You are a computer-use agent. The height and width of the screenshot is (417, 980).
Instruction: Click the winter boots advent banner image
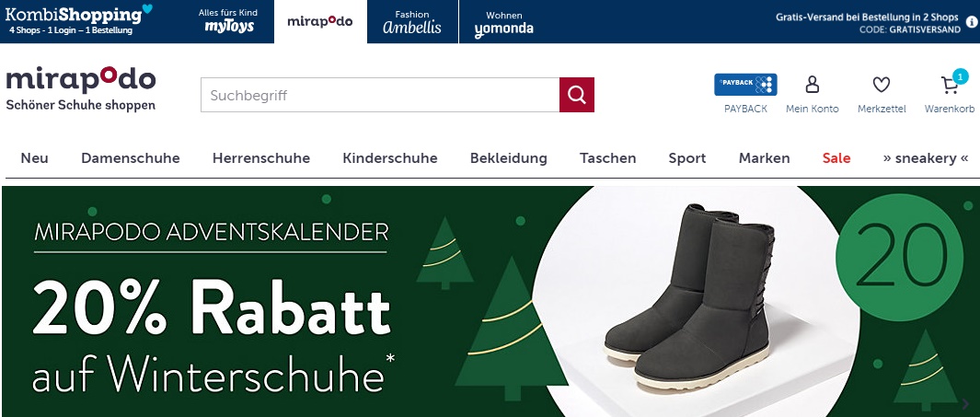click(x=490, y=301)
